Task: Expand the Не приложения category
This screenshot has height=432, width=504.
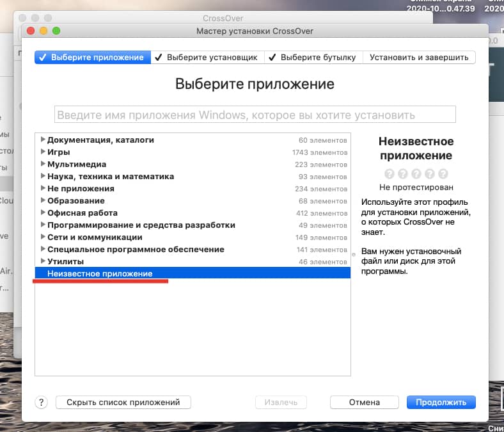Action: [x=43, y=189]
